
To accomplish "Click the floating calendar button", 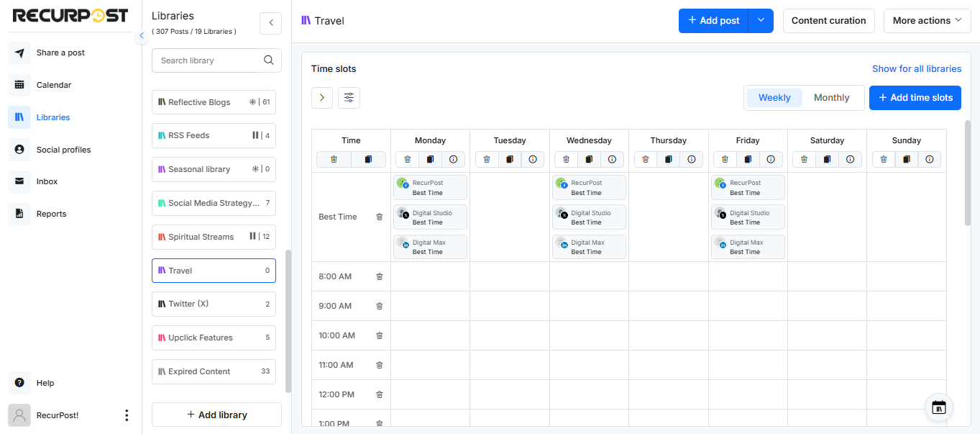I will point(939,407).
